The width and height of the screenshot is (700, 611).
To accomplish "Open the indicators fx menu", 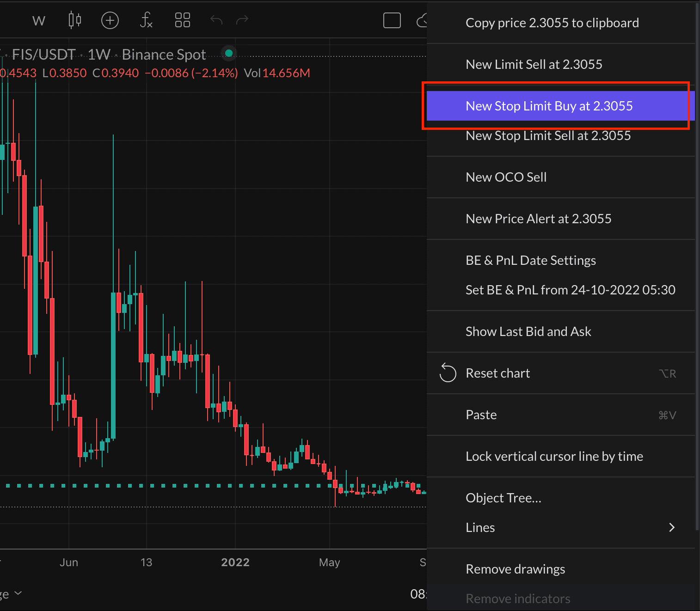I will (146, 20).
